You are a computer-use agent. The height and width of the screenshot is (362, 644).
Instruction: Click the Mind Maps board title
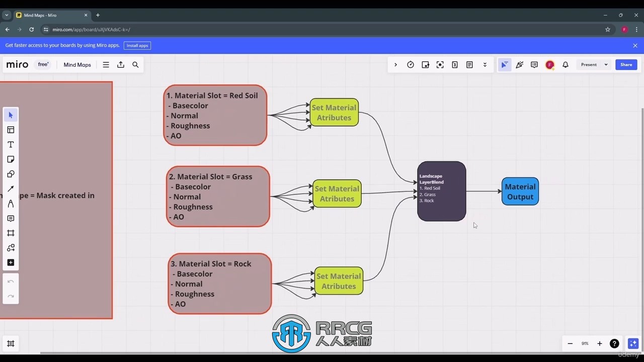pos(77,65)
